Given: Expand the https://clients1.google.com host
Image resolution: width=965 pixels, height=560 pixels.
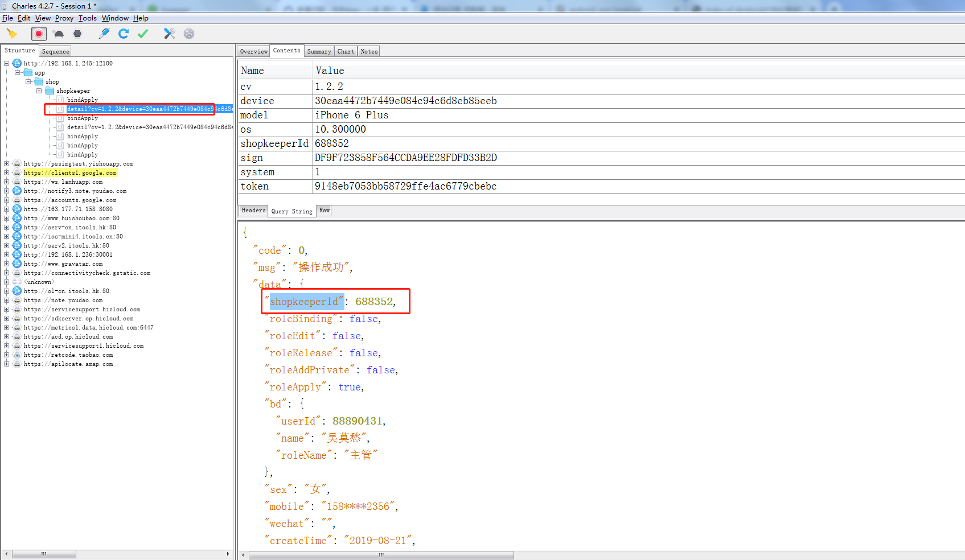Looking at the screenshot, I should pyautogui.click(x=7, y=173).
